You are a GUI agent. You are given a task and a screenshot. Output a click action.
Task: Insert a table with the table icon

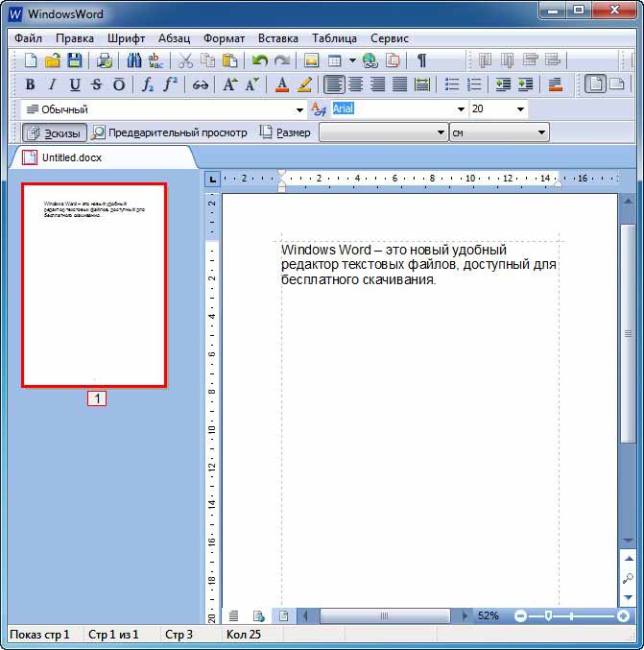pos(334,60)
